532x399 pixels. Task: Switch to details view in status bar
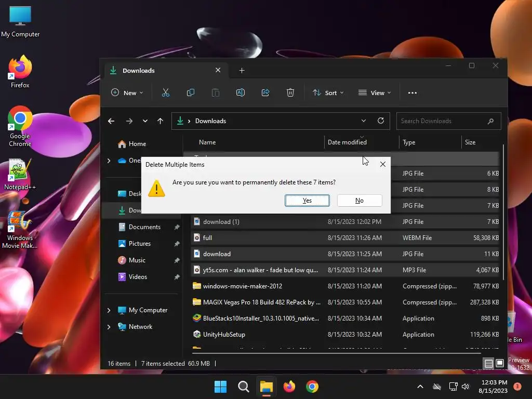(x=488, y=364)
